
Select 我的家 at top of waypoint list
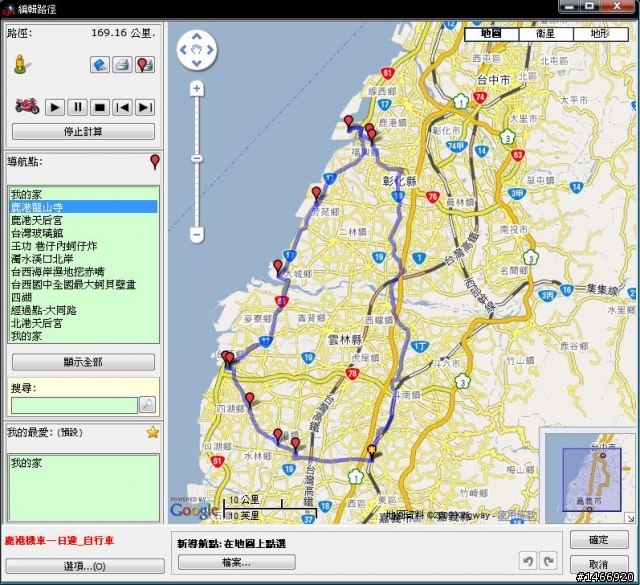pos(83,194)
